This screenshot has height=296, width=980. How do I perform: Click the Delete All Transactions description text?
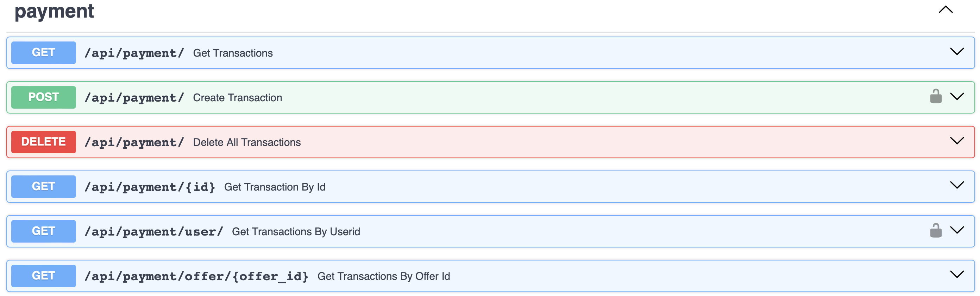coord(246,142)
